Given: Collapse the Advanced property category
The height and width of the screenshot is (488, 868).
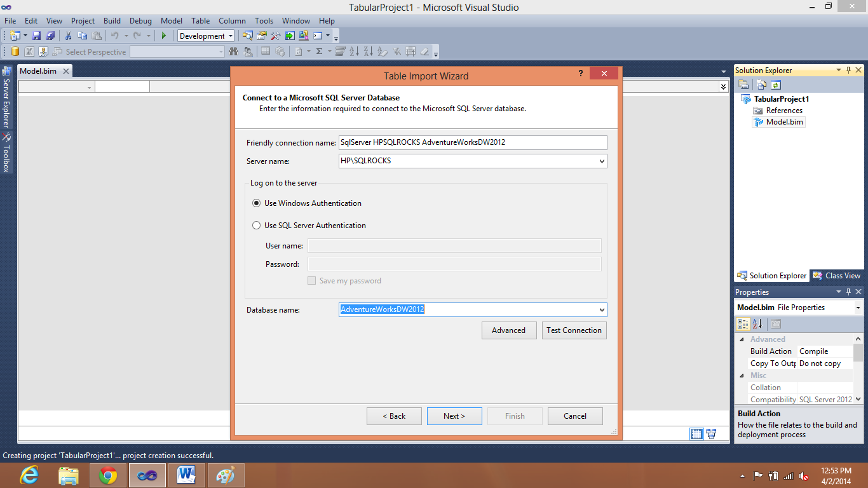Looking at the screenshot, I should pos(742,339).
